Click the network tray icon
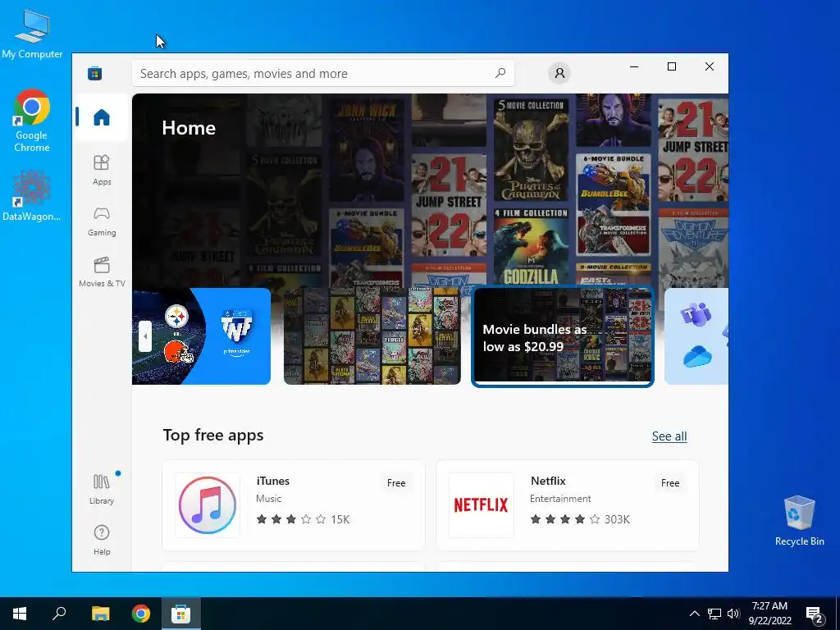This screenshot has height=630, width=840. [x=714, y=614]
